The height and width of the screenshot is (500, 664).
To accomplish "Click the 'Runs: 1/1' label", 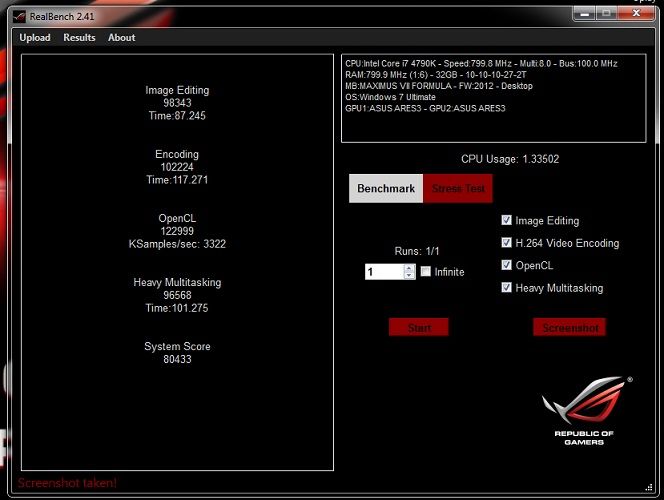I will click(x=417, y=251).
